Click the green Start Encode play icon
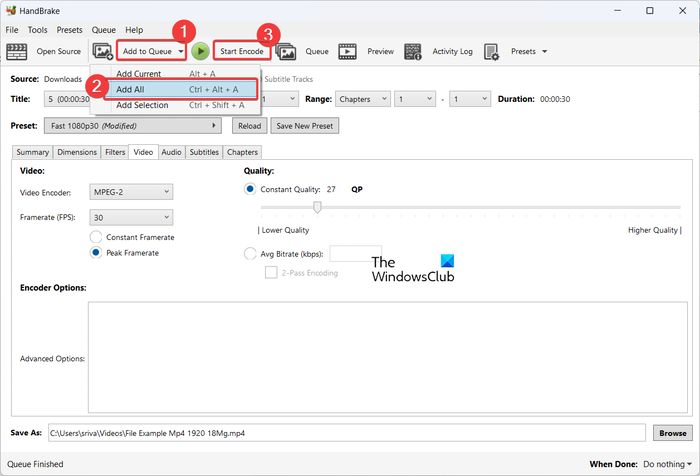Viewport: 700px width, 476px height. pyautogui.click(x=200, y=51)
